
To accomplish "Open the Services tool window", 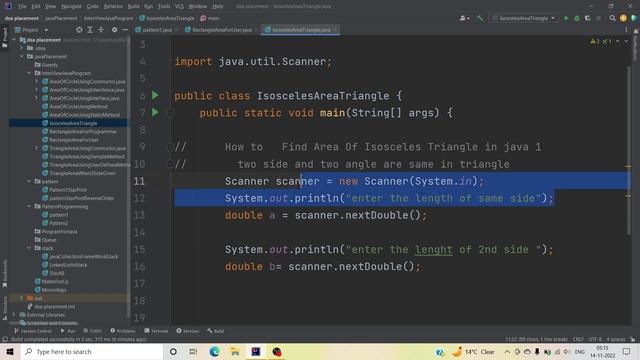I will click(188, 331).
